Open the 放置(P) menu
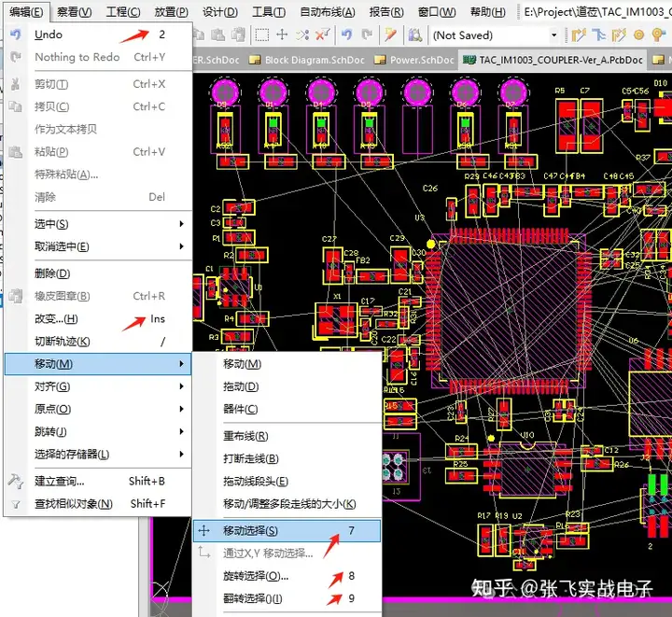Screen dimensions: 672x617 [171, 11]
